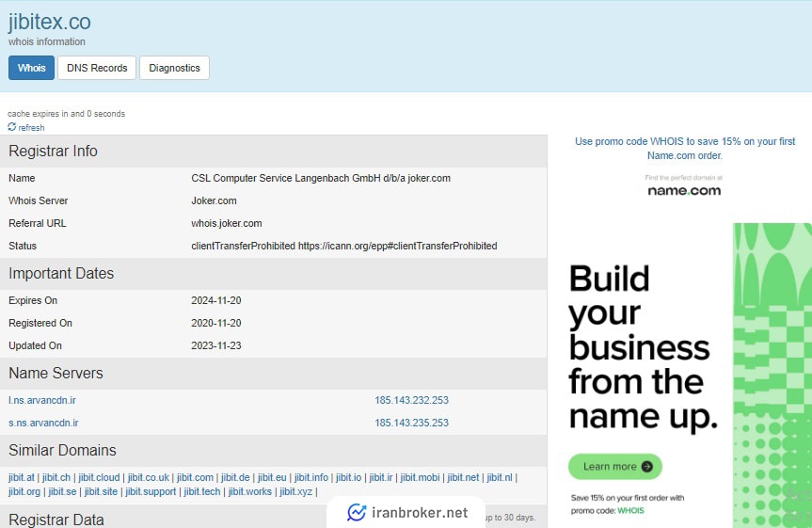
Task: Click the refresh icon under cache expiry
Action: (12, 127)
